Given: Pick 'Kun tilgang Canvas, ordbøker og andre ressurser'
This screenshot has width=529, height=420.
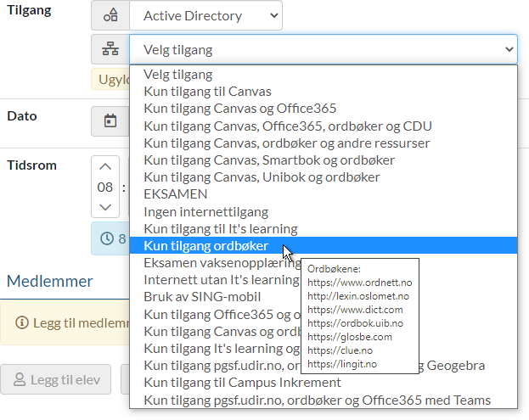Looking at the screenshot, I should click(286, 143).
